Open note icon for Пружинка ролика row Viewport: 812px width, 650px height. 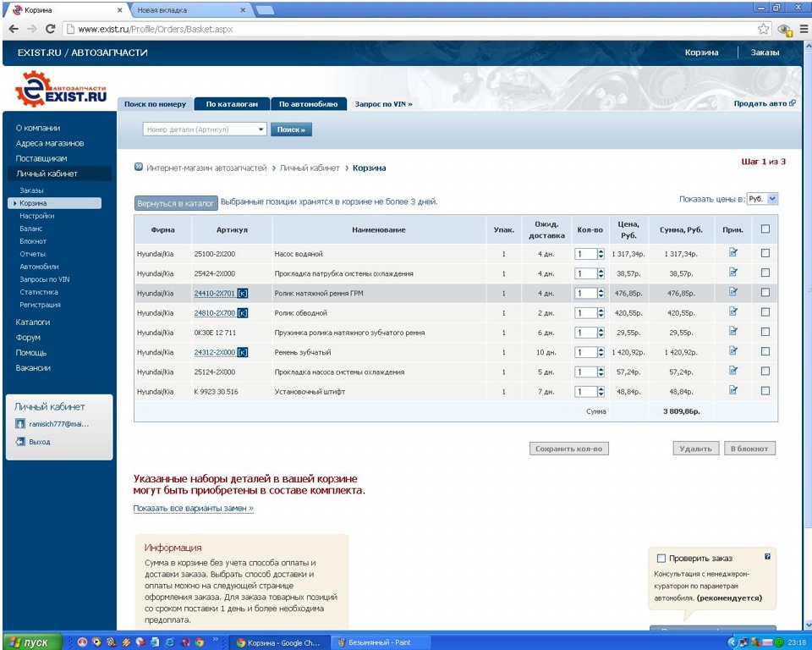coord(733,331)
